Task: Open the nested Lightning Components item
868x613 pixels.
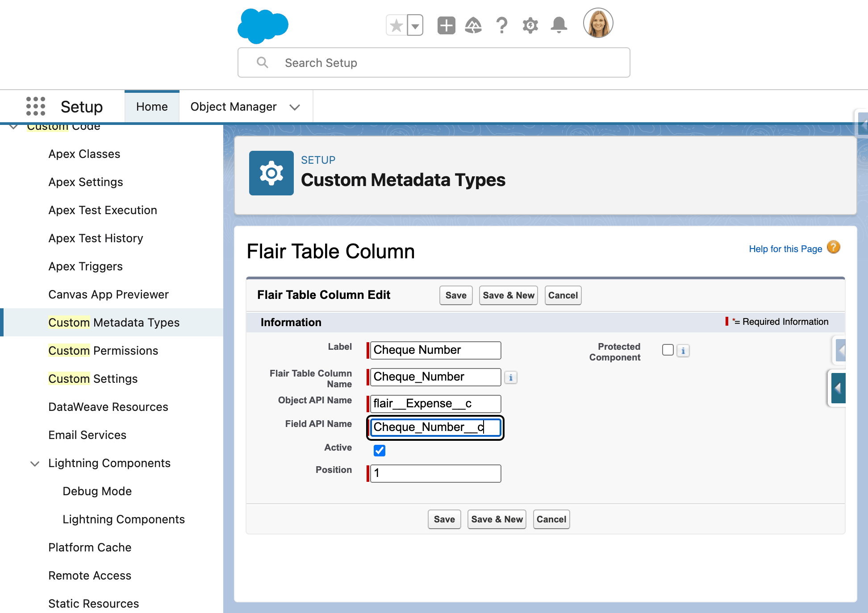Action: coord(124,519)
